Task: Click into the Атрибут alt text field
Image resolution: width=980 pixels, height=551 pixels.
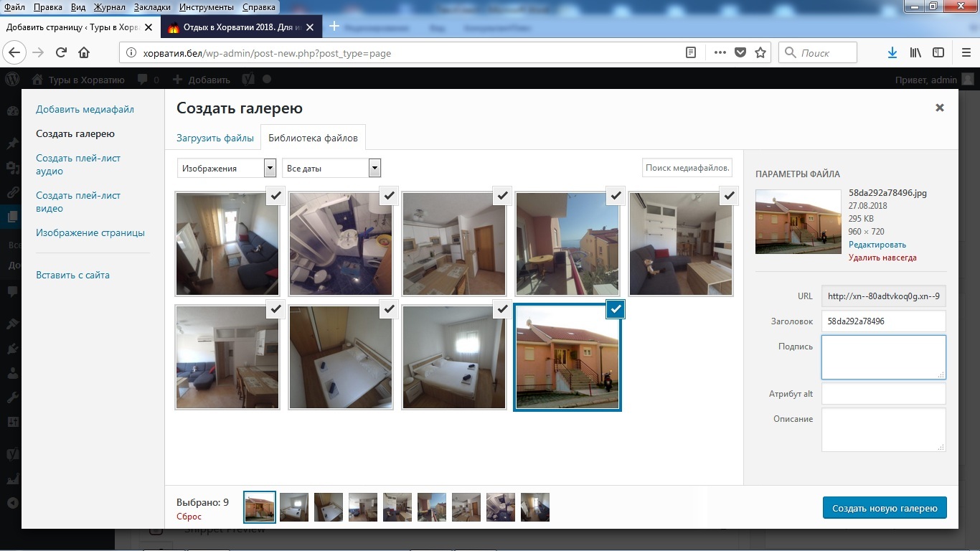Action: click(883, 394)
